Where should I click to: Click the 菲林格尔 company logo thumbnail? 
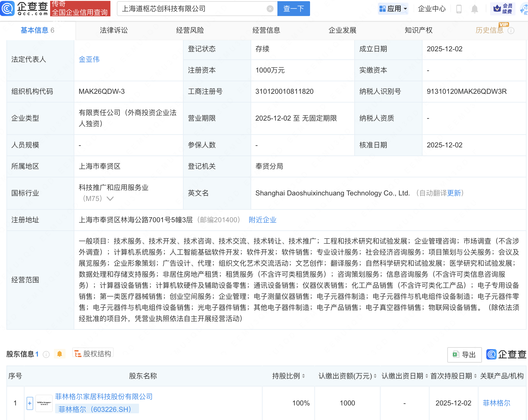point(44,403)
